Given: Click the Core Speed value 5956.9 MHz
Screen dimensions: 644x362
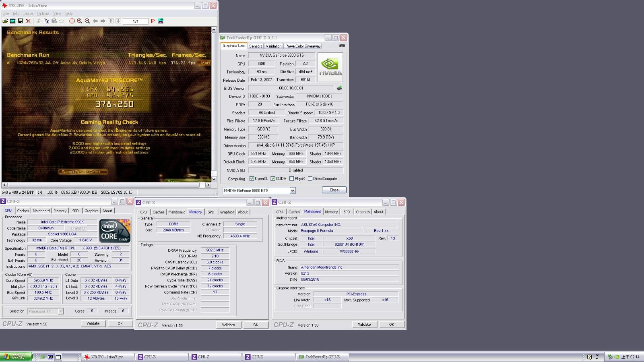Looking at the screenshot, I should [43, 280].
